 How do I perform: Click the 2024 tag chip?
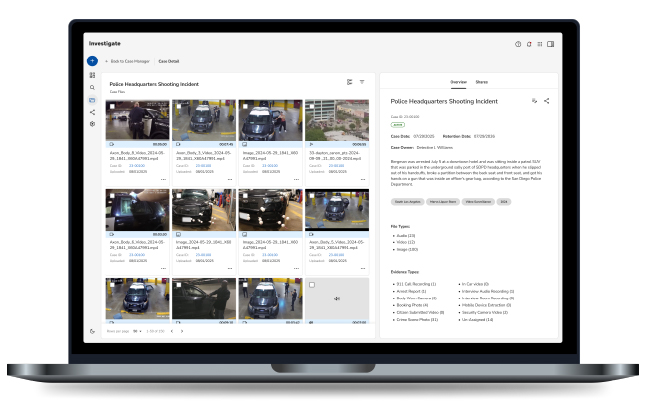pos(504,201)
